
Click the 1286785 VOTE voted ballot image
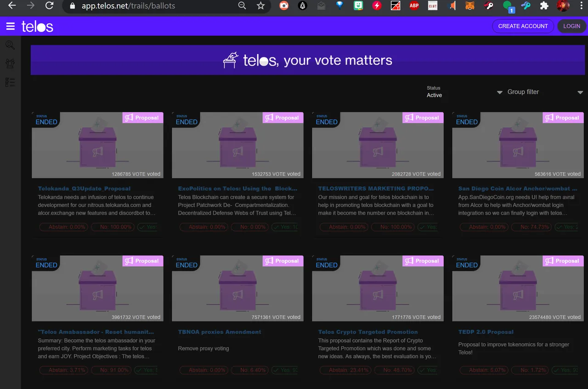(97, 145)
